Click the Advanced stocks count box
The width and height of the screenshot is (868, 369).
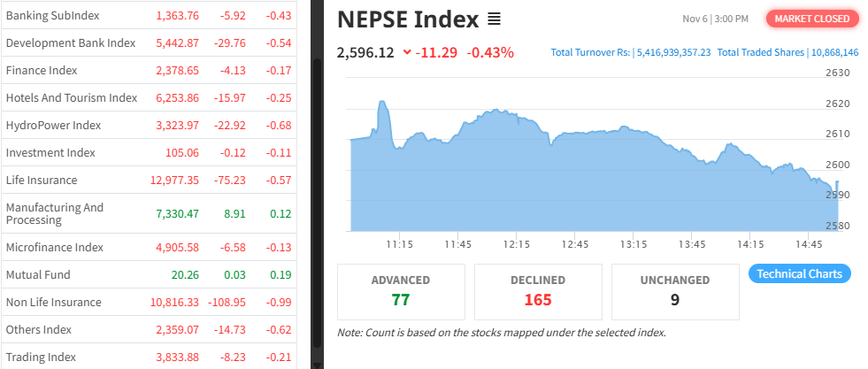click(401, 291)
